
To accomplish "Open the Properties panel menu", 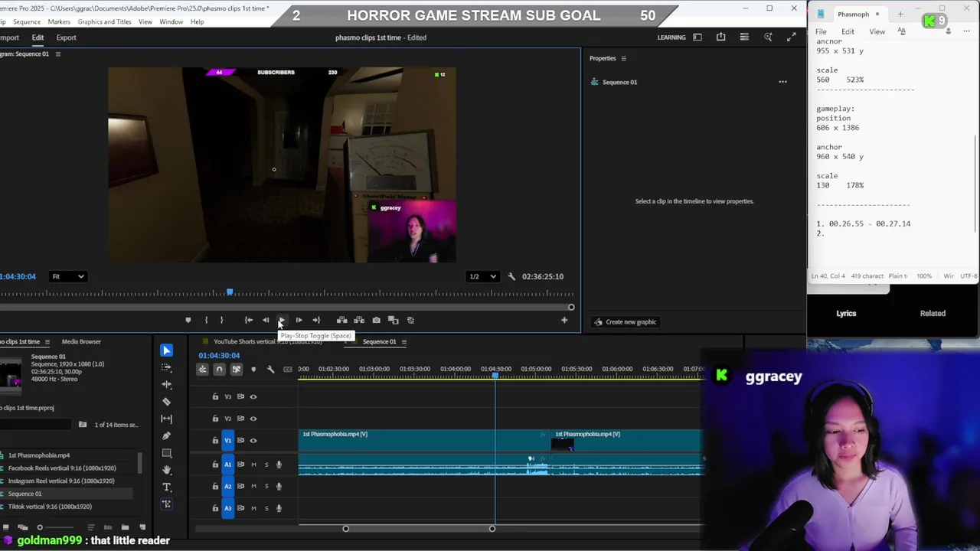I will (623, 58).
